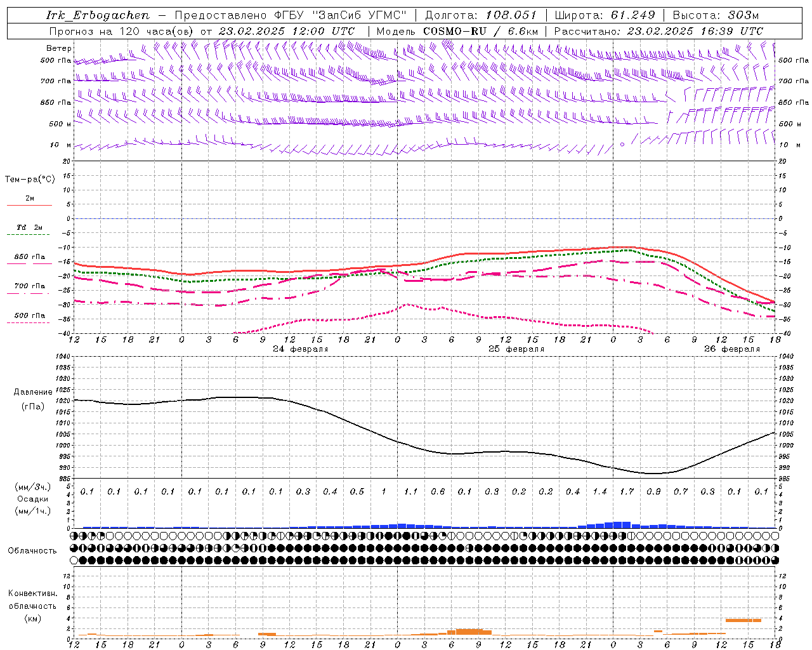812x650 pixels.
Task: Click the 'Рассчитано: 23.02.2025 16:39 UTC' timestamp
Action: point(658,31)
